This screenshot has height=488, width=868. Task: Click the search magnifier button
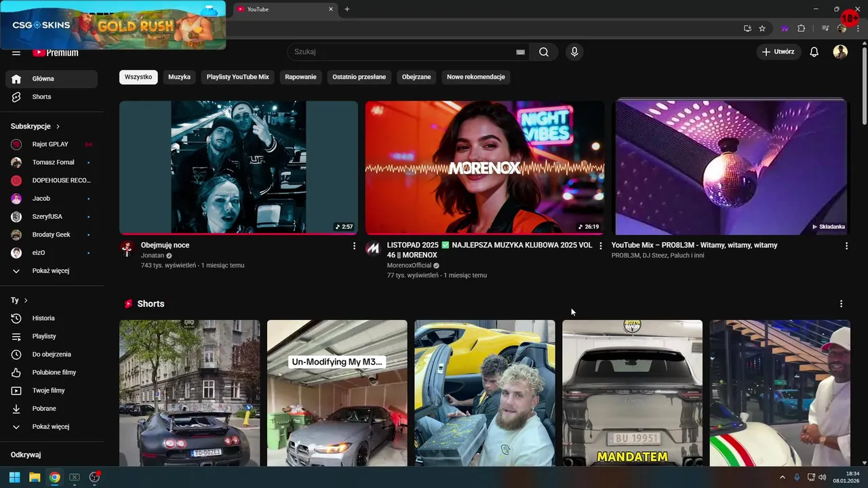[544, 52]
